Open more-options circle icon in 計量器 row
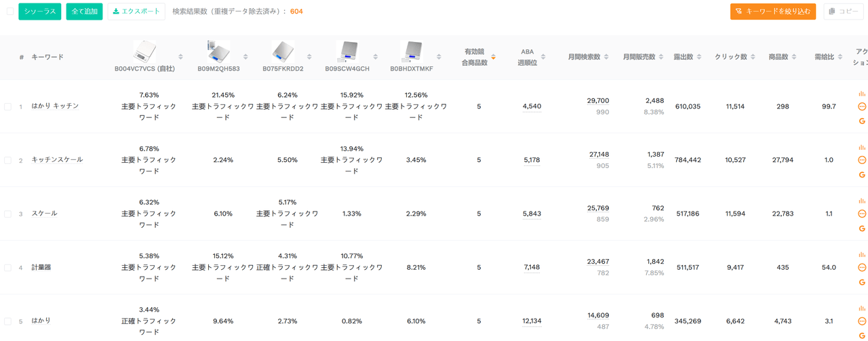The image size is (868, 341). pos(862,267)
